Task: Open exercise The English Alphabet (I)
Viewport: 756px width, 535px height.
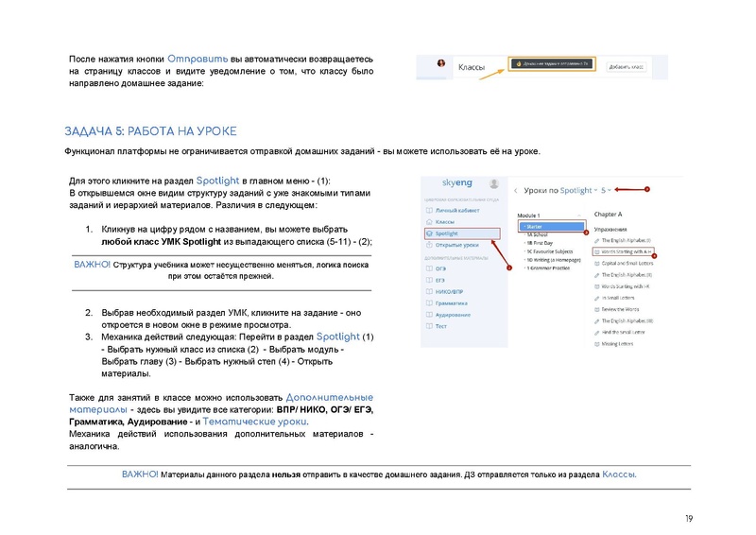Action: pyautogui.click(x=627, y=240)
